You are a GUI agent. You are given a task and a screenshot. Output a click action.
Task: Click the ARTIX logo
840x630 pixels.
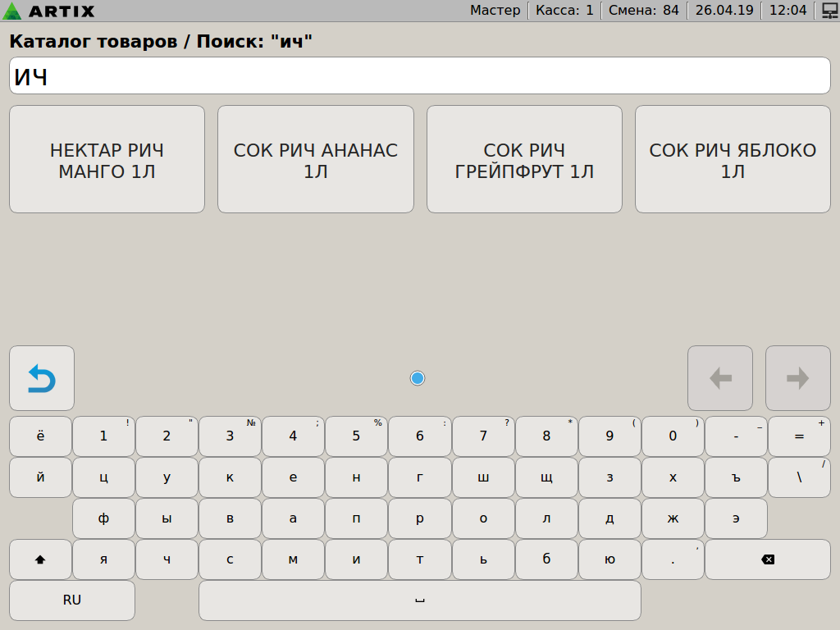click(x=49, y=11)
